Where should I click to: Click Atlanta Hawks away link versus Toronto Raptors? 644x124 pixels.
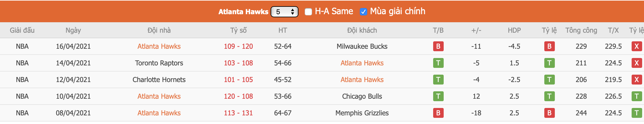362,63
